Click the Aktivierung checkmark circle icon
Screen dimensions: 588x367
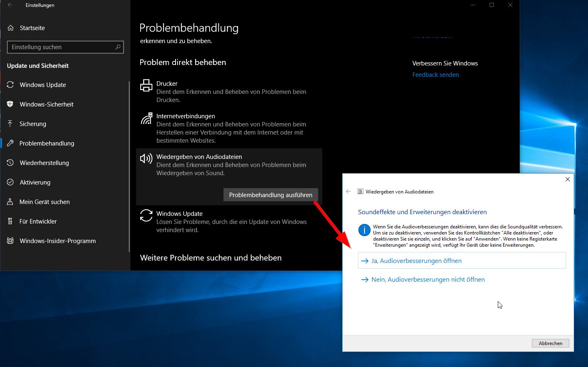[11, 182]
